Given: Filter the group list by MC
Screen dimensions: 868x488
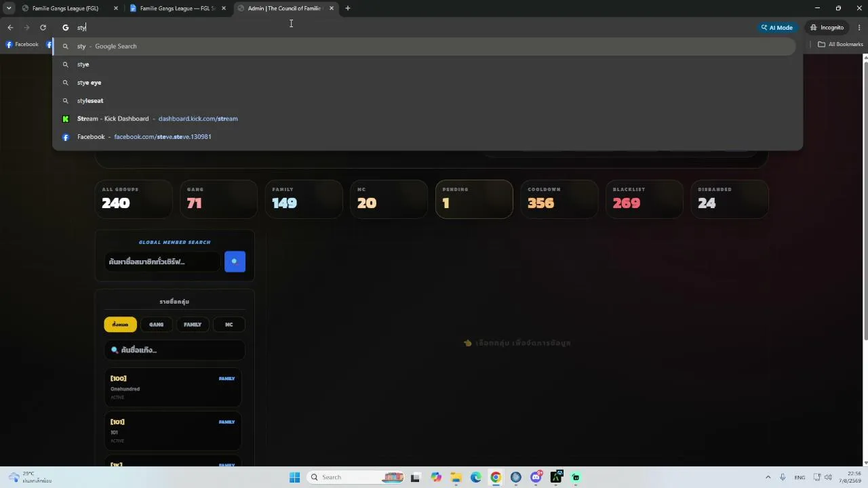Looking at the screenshot, I should point(229,325).
